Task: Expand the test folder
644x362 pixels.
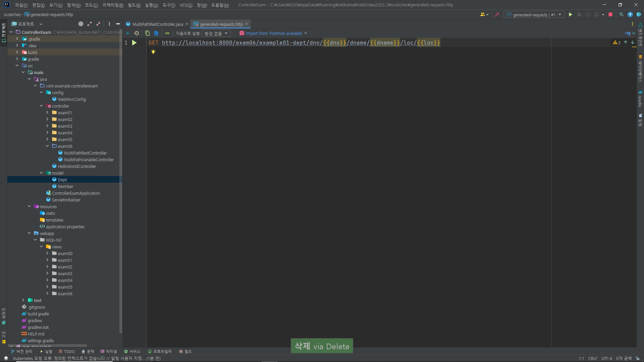Action: tap(23, 300)
